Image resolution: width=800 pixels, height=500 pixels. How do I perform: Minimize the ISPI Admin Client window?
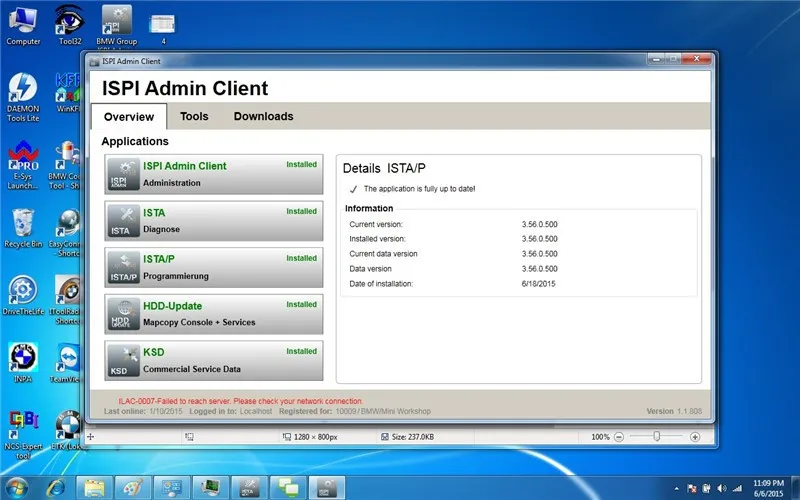pyautogui.click(x=656, y=59)
